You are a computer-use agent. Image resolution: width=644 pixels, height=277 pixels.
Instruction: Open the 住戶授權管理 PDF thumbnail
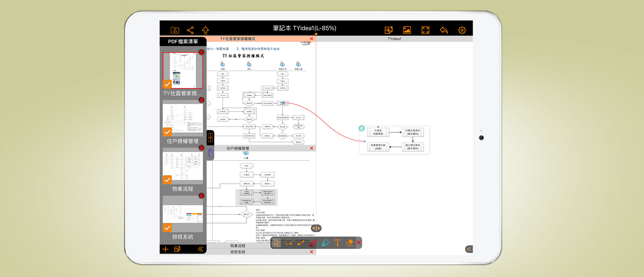point(183,118)
